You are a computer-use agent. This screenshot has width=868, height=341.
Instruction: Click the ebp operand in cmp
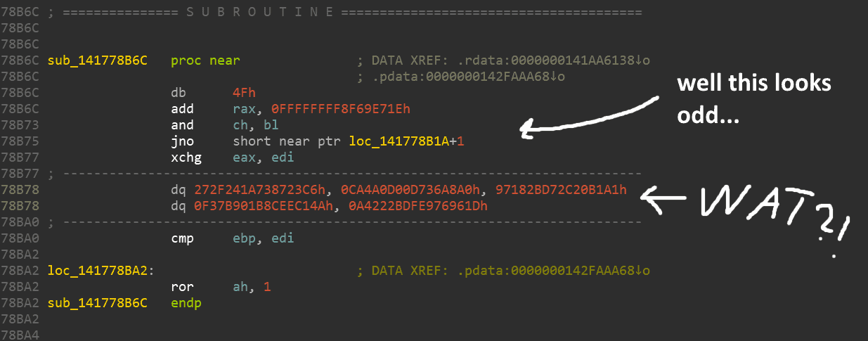[x=244, y=238]
